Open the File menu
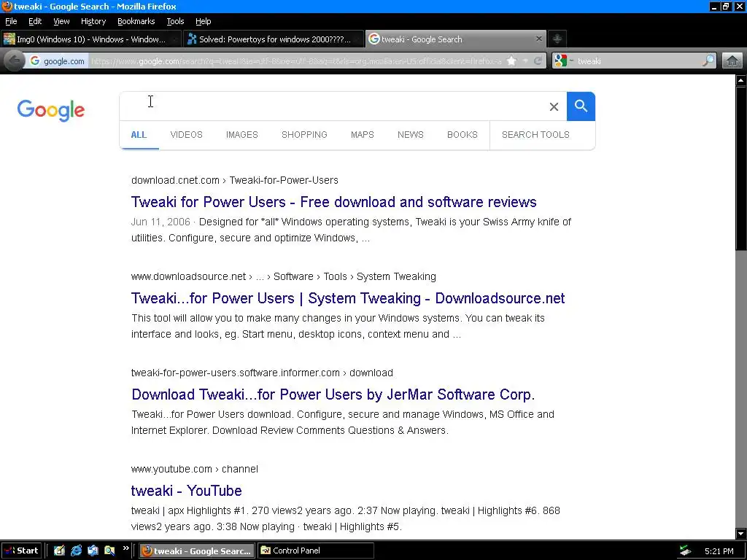The height and width of the screenshot is (560, 747). (x=11, y=21)
